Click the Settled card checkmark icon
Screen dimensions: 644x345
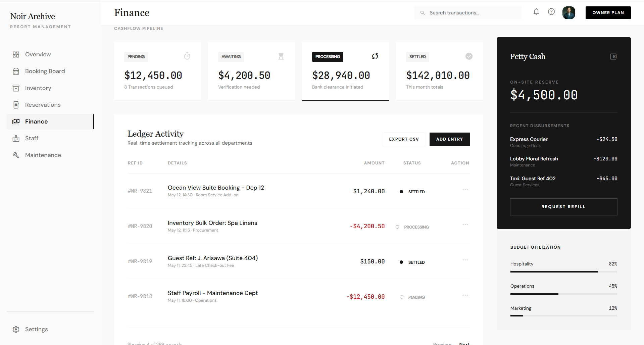[469, 56]
